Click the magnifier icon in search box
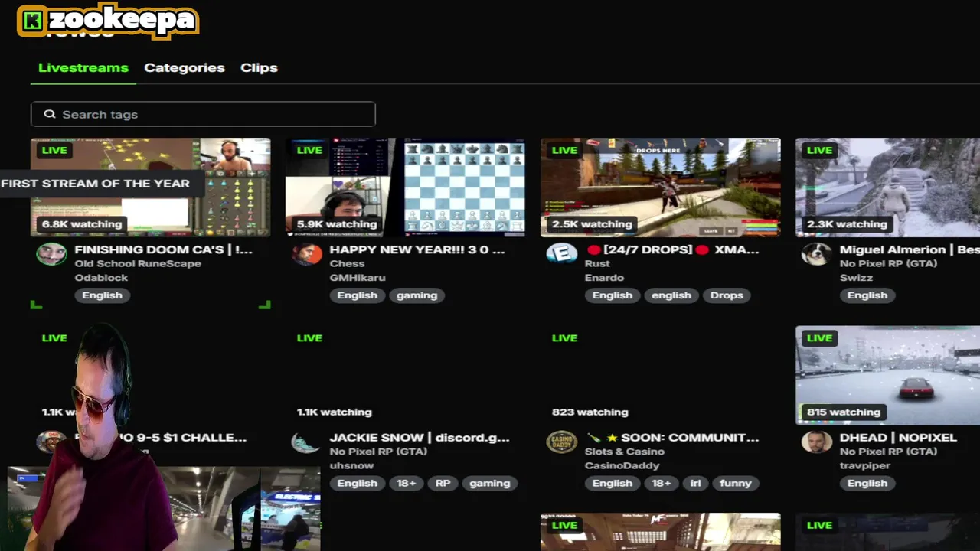Screen dimensions: 980x551 50,114
